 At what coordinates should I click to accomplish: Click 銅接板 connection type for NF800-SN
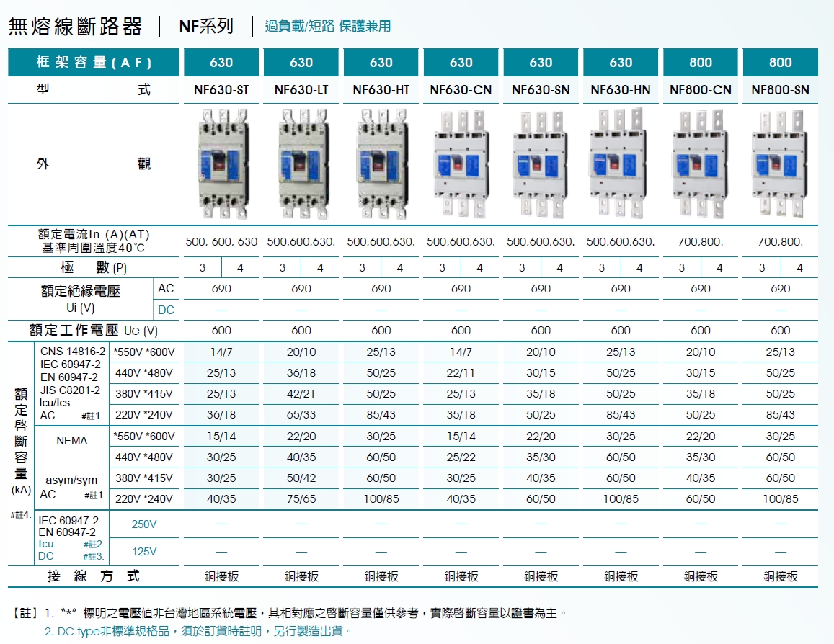tap(780, 576)
